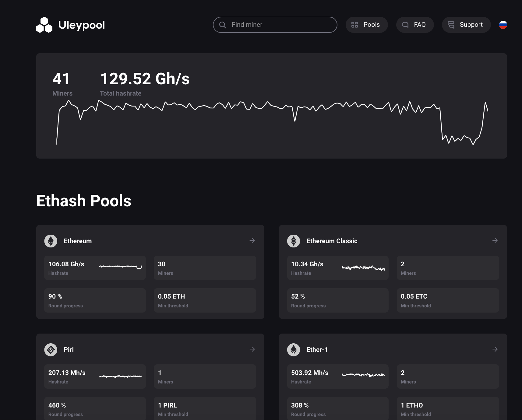The height and width of the screenshot is (420, 522).
Task: Click the FAQ speech bubble icon
Action: (x=405, y=25)
